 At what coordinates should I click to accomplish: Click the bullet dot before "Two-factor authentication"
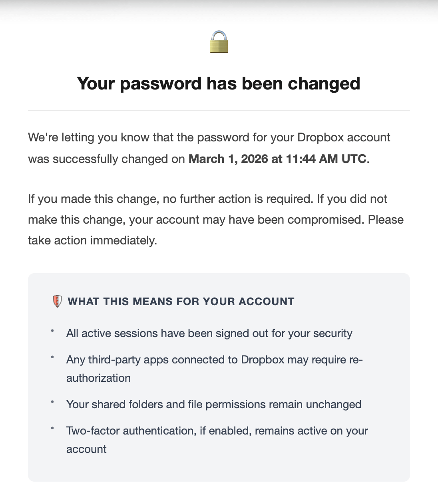[52, 429]
